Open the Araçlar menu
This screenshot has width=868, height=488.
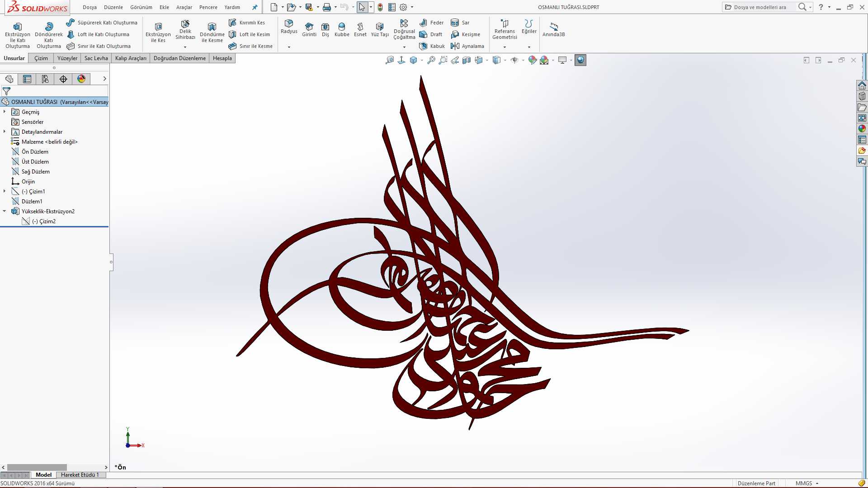tap(184, 7)
